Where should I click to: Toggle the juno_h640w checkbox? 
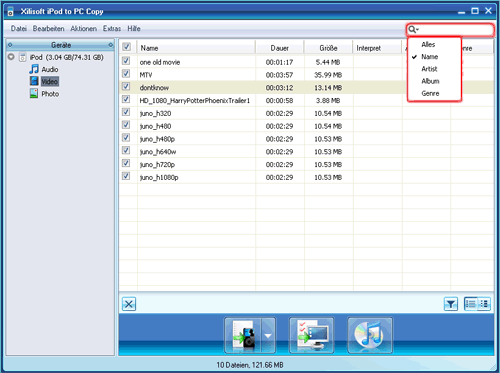(x=126, y=150)
